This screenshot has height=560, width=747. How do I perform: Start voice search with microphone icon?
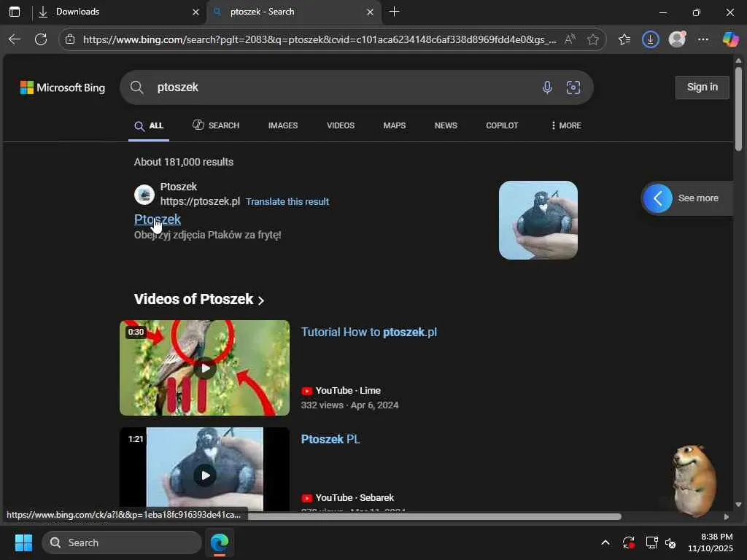pos(547,87)
